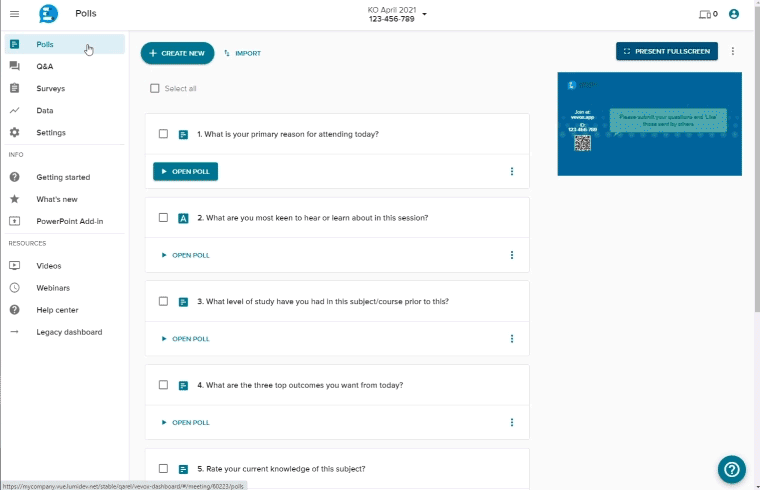760x490 pixels.
Task: Click the poll type icon on question 1
Action: tap(183, 134)
